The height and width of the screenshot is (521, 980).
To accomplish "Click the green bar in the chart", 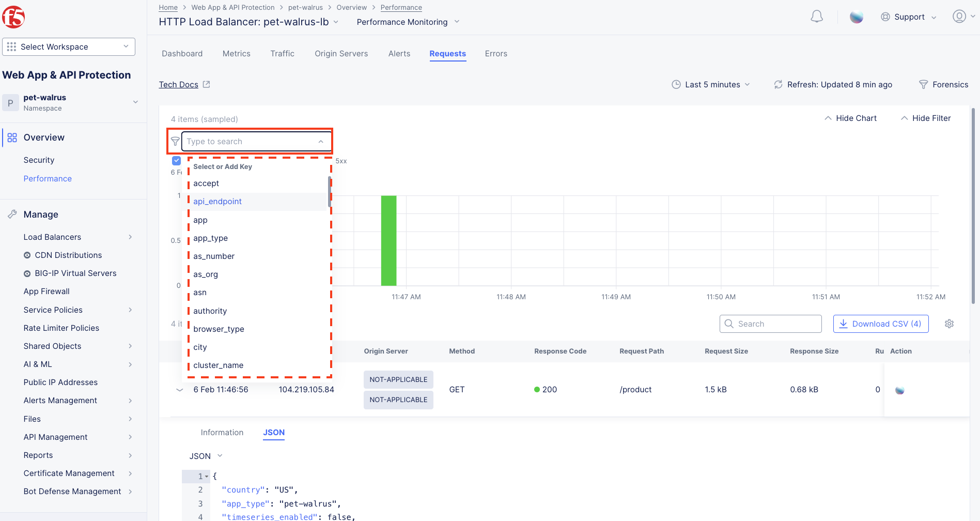I will click(x=388, y=240).
